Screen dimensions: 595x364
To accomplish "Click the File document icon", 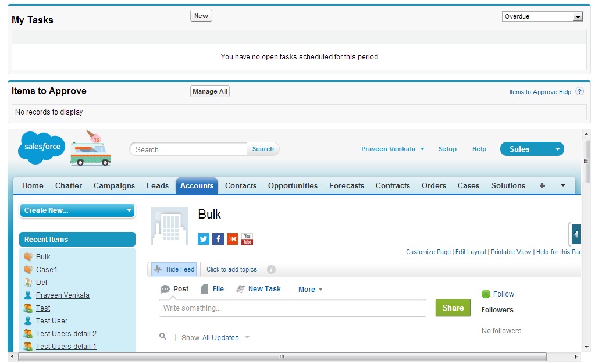I will (205, 289).
